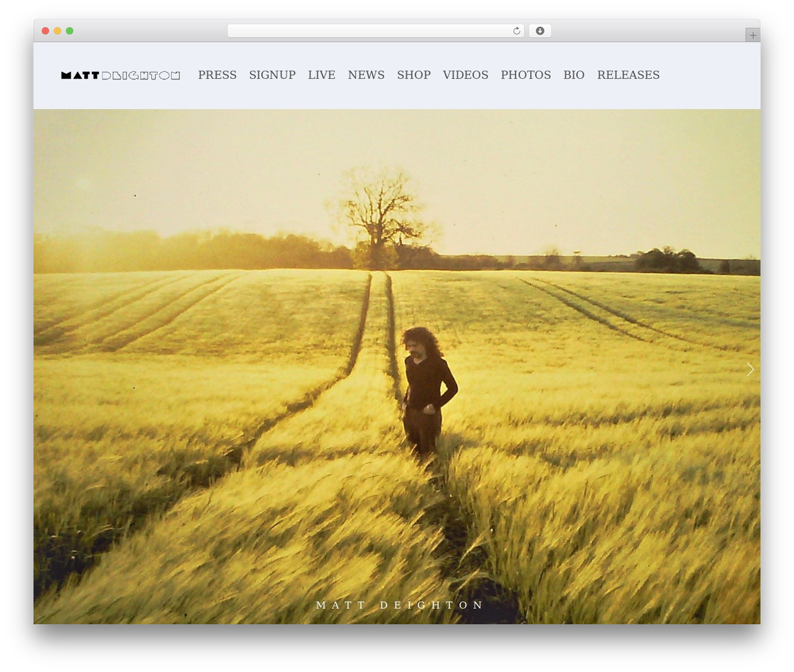The width and height of the screenshot is (794, 672).
Task: View the PHOTOS page
Action: coord(525,75)
